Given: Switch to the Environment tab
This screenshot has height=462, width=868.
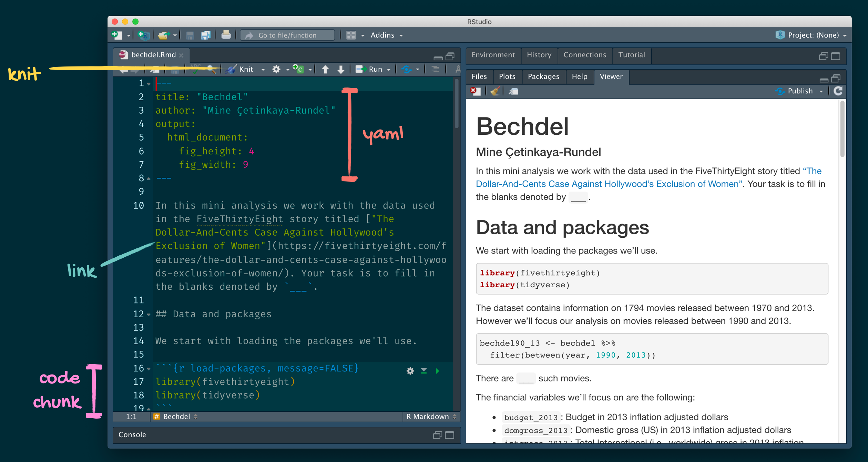Looking at the screenshot, I should pyautogui.click(x=493, y=55).
